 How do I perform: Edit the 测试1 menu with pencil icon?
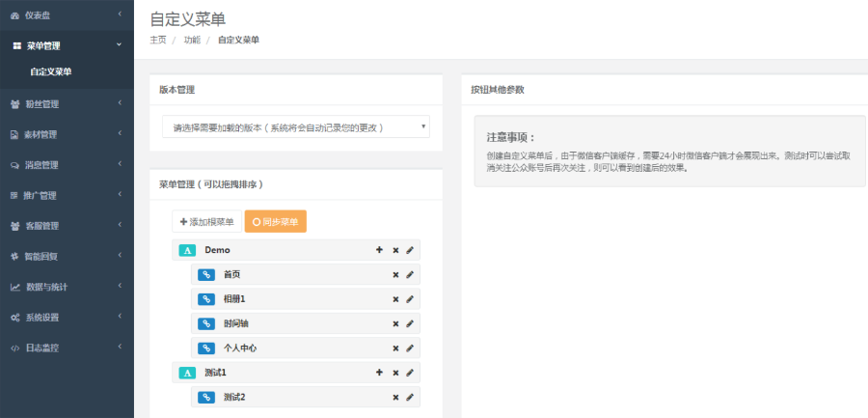(410, 373)
